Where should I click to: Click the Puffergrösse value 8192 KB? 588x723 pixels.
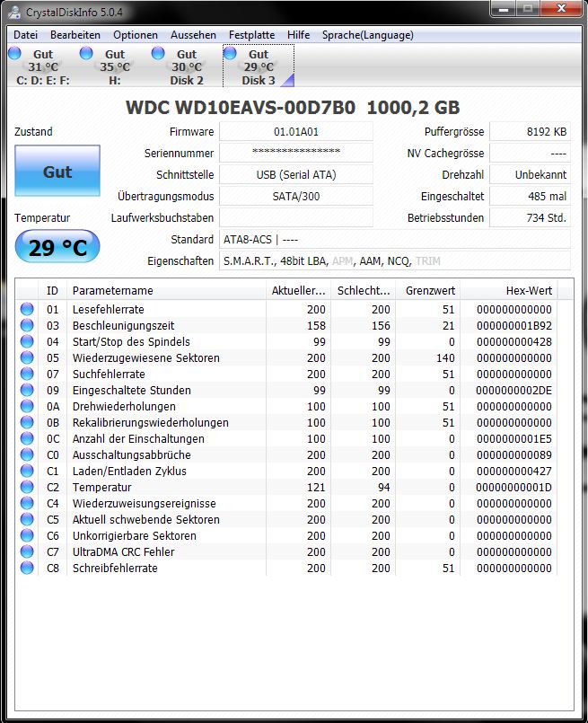pos(530,132)
